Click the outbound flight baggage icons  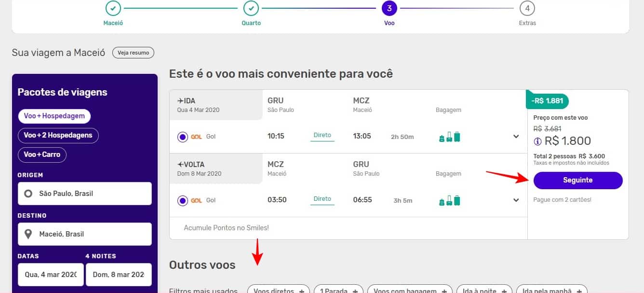click(450, 137)
